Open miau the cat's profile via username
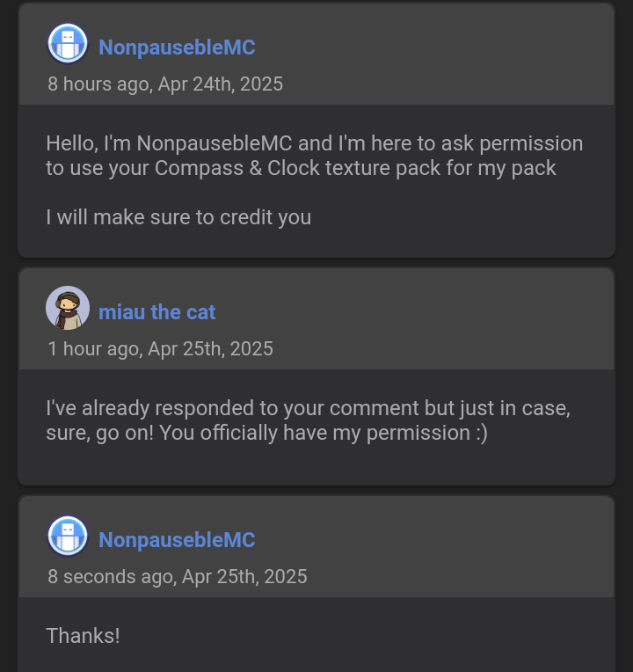This screenshot has height=672, width=633. coord(156,312)
